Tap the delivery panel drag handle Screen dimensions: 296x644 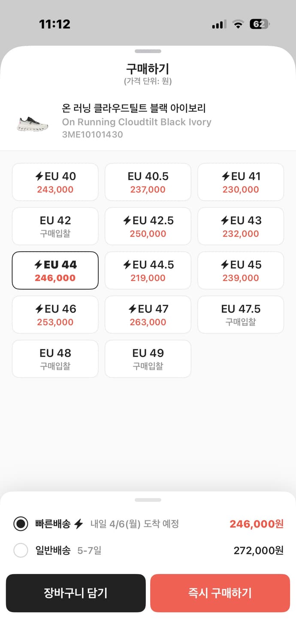(148, 499)
